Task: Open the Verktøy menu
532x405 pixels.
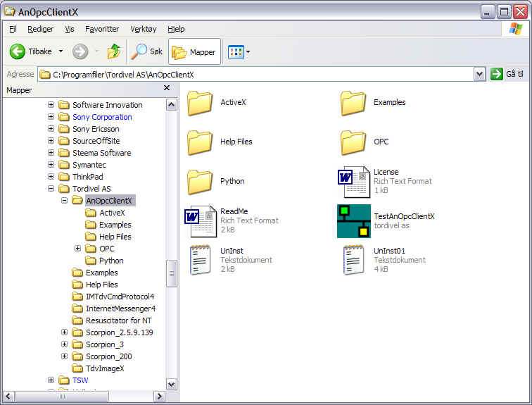Action: click(x=143, y=29)
